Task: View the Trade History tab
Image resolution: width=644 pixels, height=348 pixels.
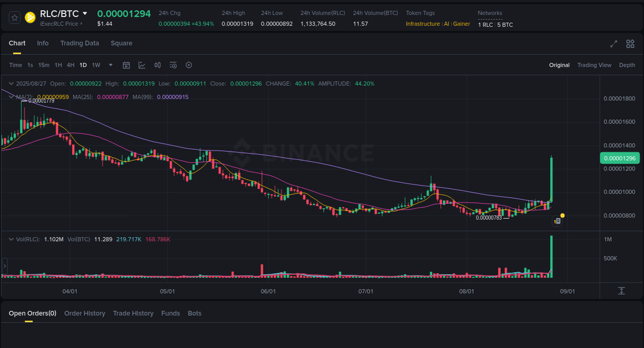Action: coord(133,313)
